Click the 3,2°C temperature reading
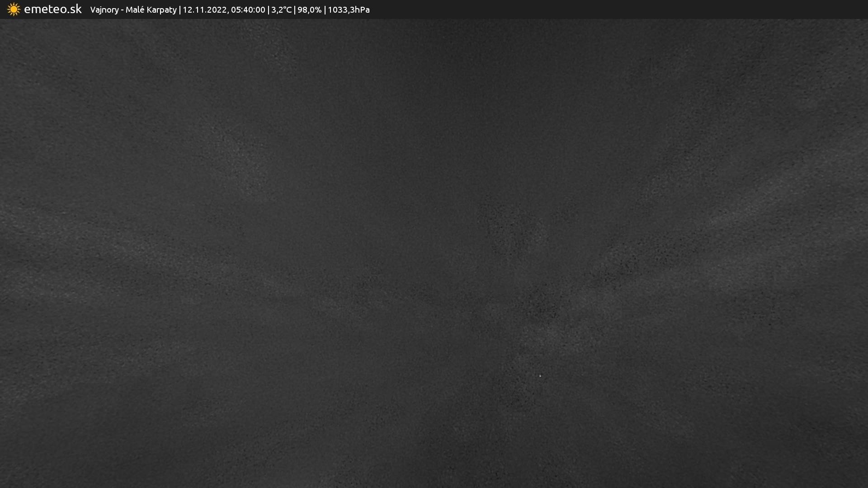868x488 pixels. click(x=281, y=10)
